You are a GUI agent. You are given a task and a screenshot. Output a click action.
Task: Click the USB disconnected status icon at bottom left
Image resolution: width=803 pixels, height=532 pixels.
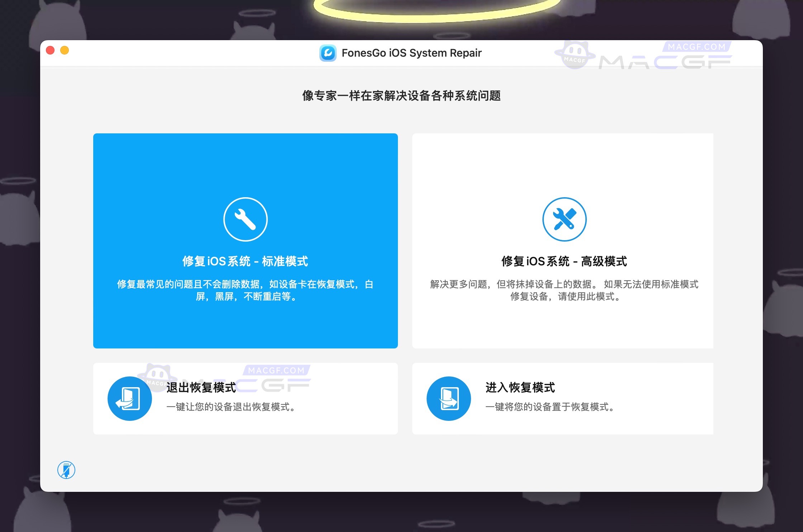[x=66, y=470]
